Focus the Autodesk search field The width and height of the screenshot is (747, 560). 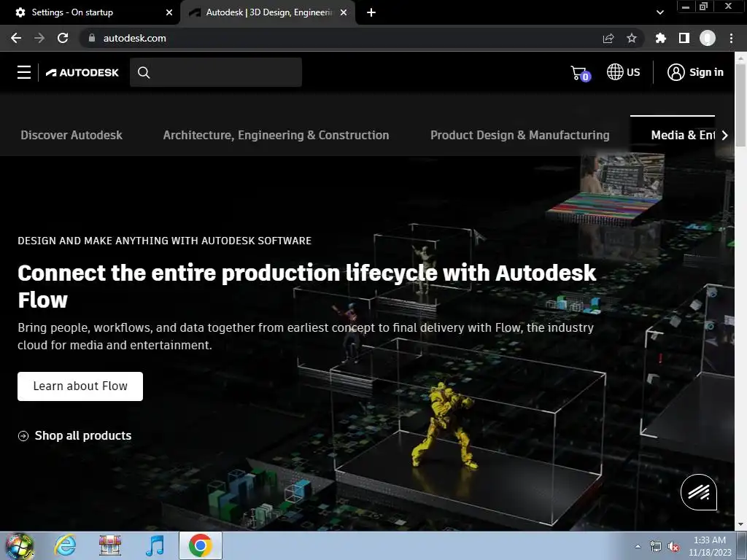[216, 72]
